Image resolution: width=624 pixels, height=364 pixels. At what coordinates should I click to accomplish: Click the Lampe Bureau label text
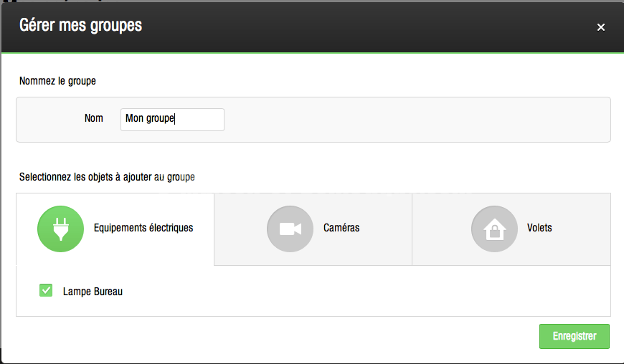point(93,292)
